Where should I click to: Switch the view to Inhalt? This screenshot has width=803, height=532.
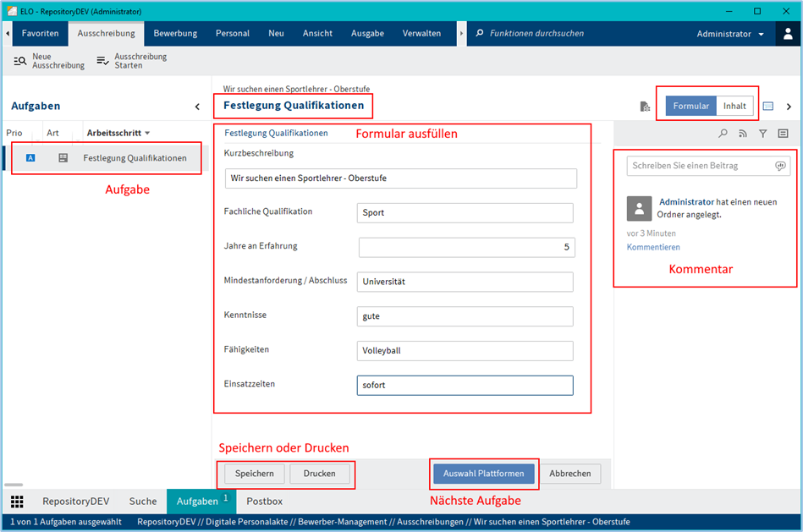[x=734, y=107]
